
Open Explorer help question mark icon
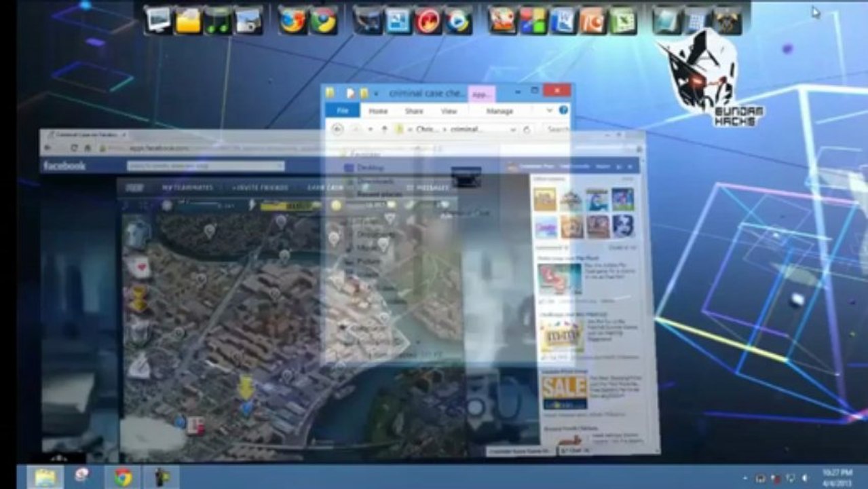[563, 110]
